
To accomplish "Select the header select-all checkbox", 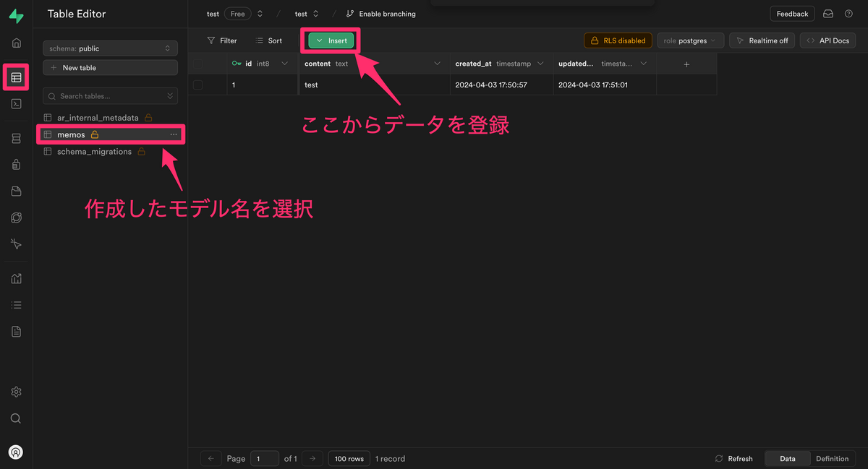I will click(x=197, y=64).
